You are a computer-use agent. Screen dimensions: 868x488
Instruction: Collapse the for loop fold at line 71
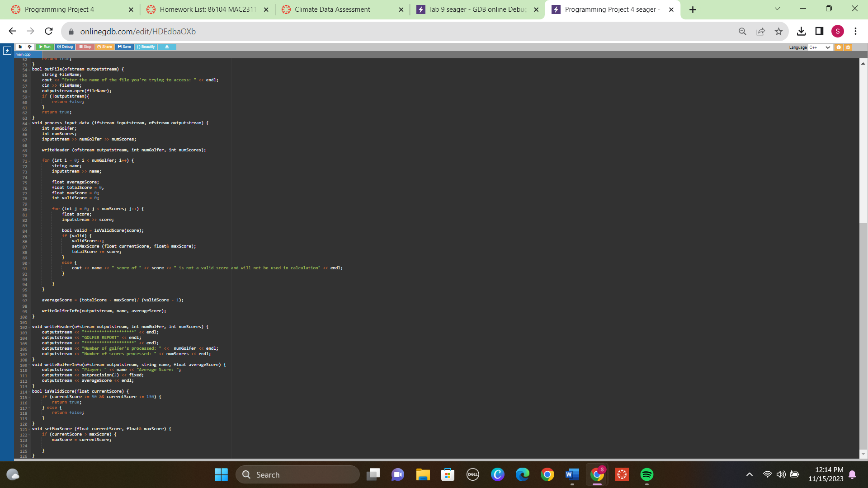29,161
